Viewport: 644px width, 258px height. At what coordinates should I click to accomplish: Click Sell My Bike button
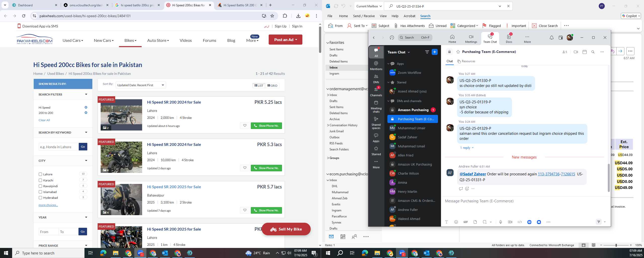tap(286, 229)
